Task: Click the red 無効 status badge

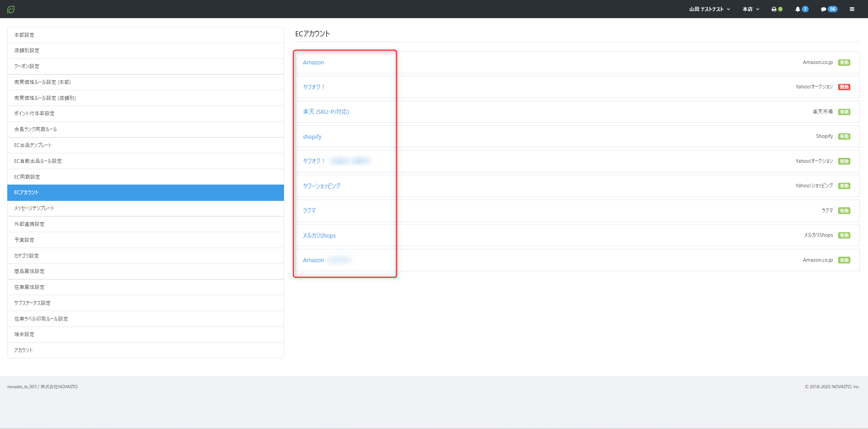Action: point(844,87)
